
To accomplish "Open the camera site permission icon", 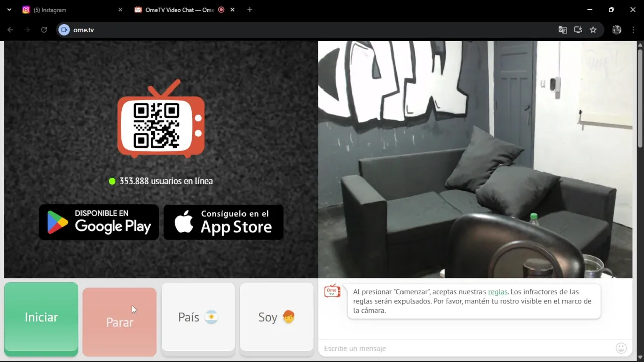I will [64, 30].
